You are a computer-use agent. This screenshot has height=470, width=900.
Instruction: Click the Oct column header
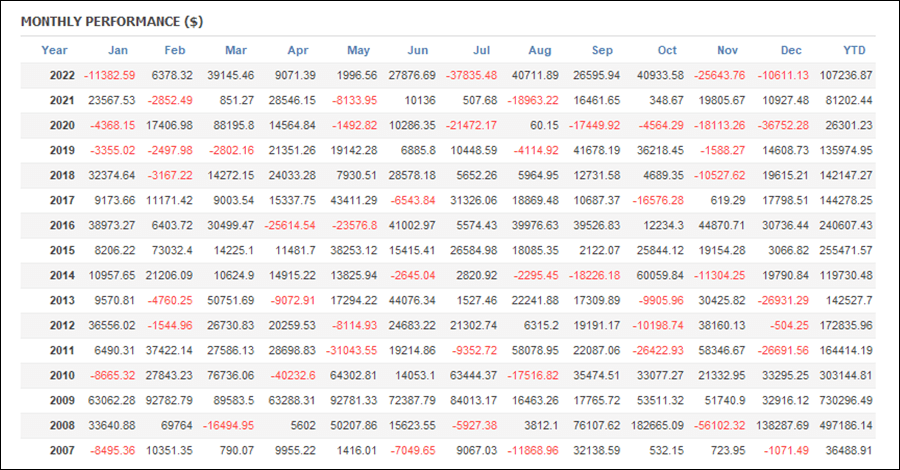pyautogui.click(x=667, y=51)
